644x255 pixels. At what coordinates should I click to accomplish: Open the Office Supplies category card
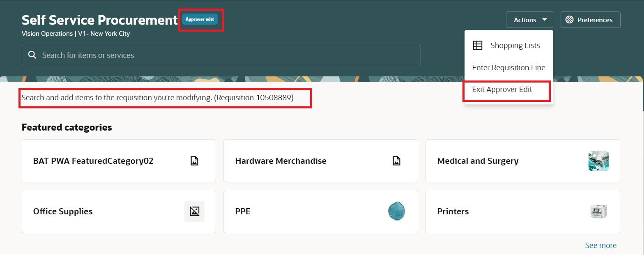119,211
